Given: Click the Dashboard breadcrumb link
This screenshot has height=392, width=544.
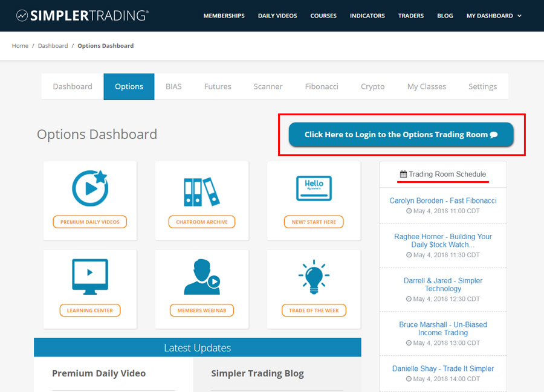Looking at the screenshot, I should click(x=53, y=46).
